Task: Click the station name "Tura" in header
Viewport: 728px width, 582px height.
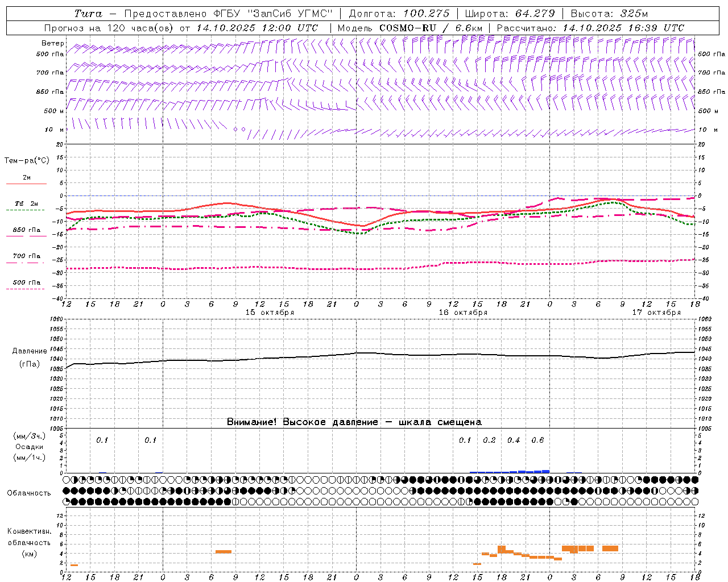Action: pyautogui.click(x=88, y=14)
